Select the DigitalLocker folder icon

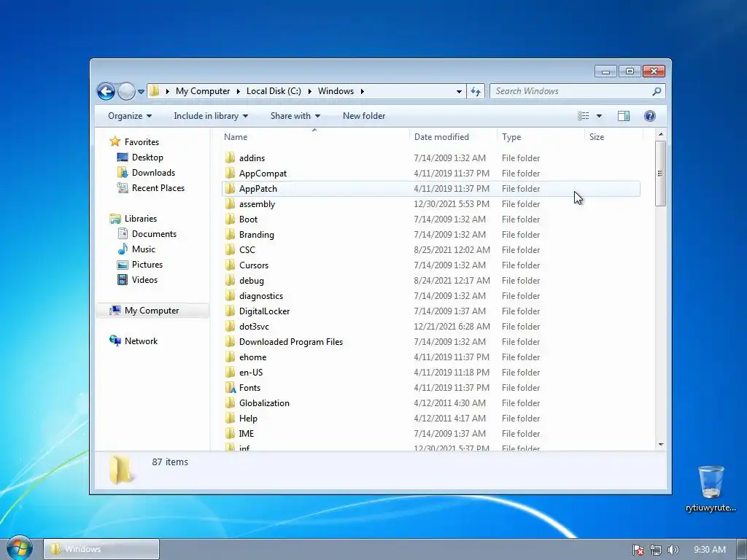point(230,311)
